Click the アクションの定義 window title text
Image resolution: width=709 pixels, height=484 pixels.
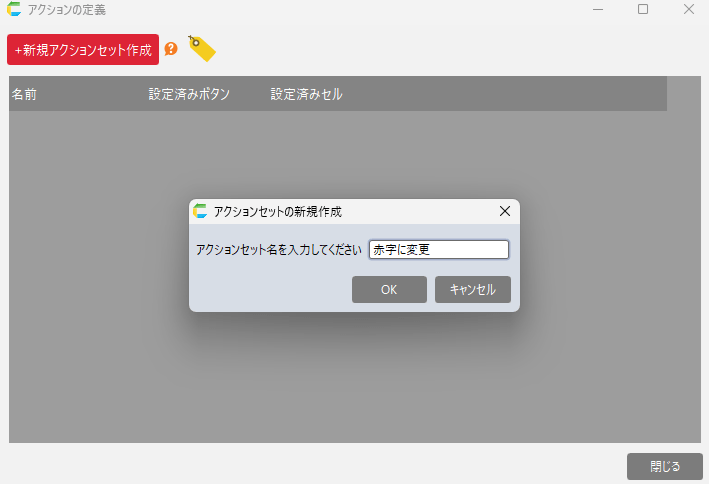[x=67, y=10]
